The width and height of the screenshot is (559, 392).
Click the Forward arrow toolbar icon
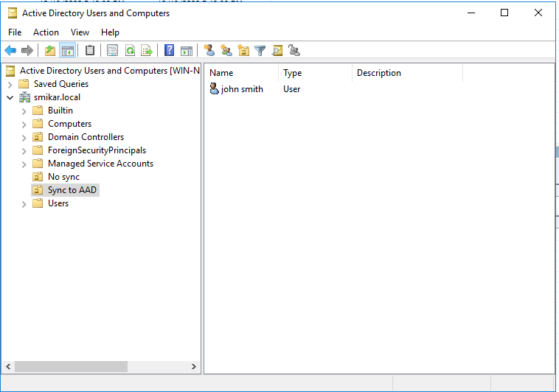tap(27, 51)
